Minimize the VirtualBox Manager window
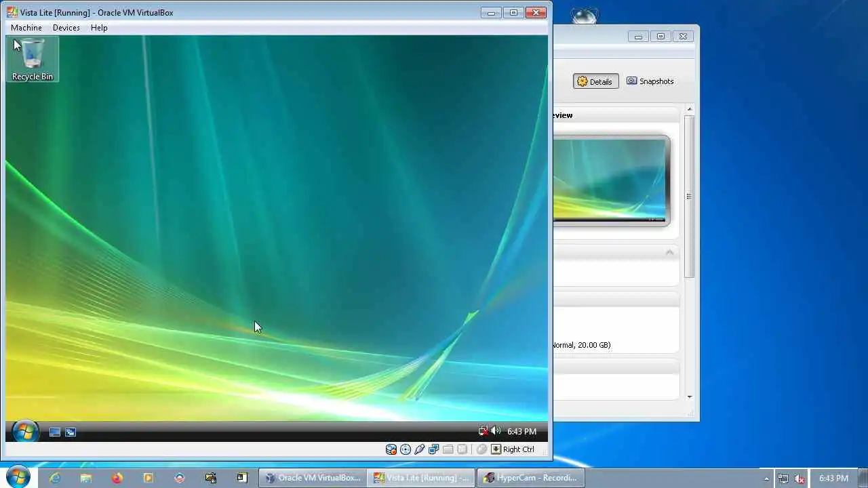Screen dimensions: 868x488 pyautogui.click(x=638, y=37)
